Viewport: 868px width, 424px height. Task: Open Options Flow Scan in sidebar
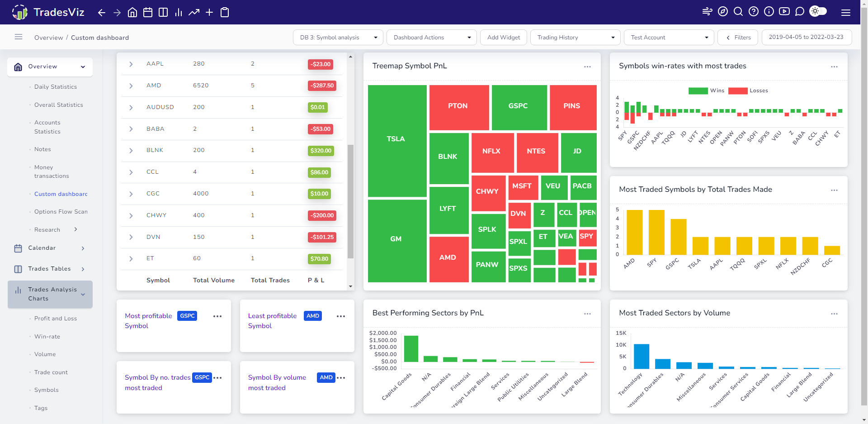pyautogui.click(x=61, y=212)
